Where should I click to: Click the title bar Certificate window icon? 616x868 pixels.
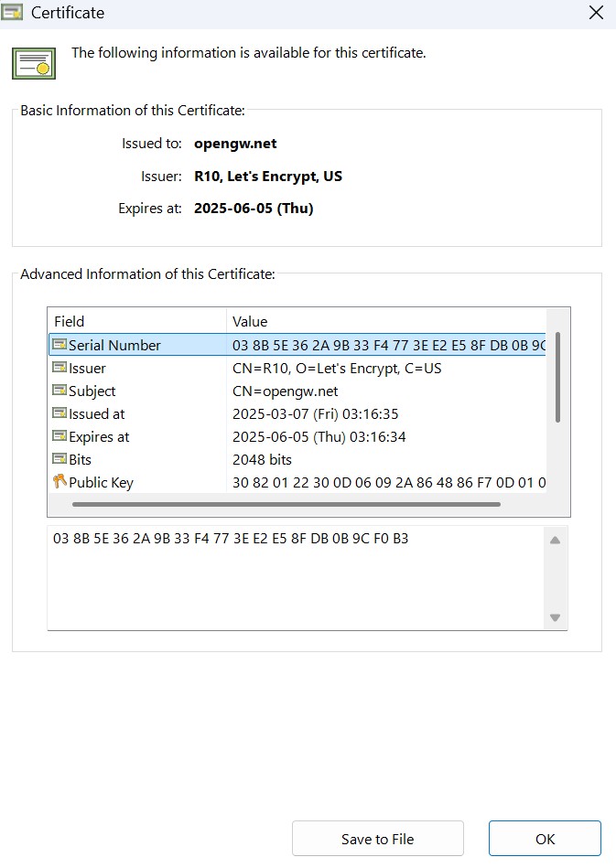tap(12, 12)
